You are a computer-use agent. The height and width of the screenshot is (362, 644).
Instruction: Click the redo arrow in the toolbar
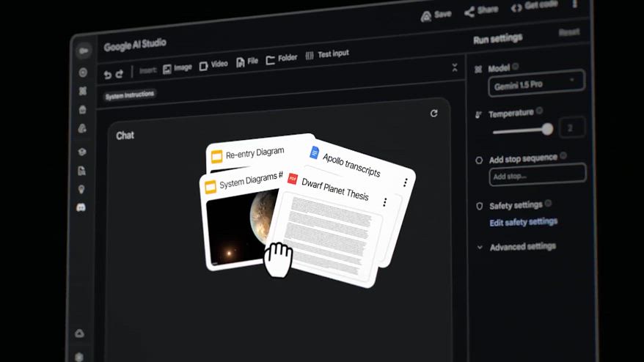[120, 74]
